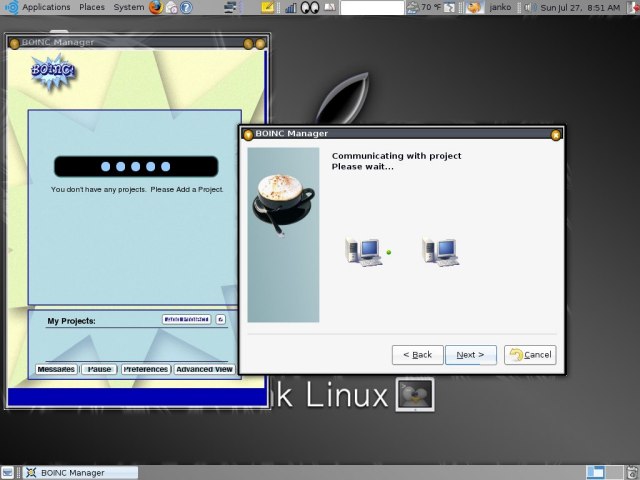Cancel the communicating with project dialog
Viewport: 640px width, 480px height.
[530, 355]
